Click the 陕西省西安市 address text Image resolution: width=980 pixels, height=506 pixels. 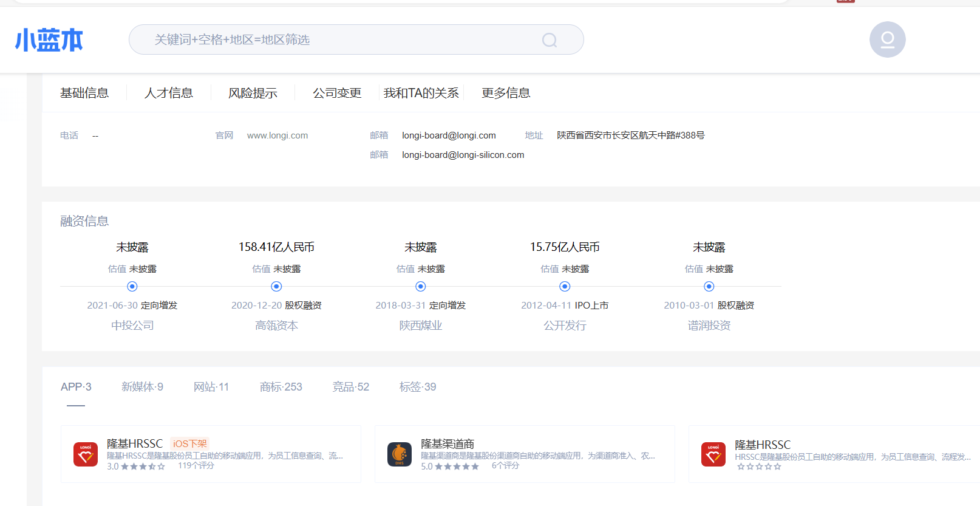coord(631,135)
